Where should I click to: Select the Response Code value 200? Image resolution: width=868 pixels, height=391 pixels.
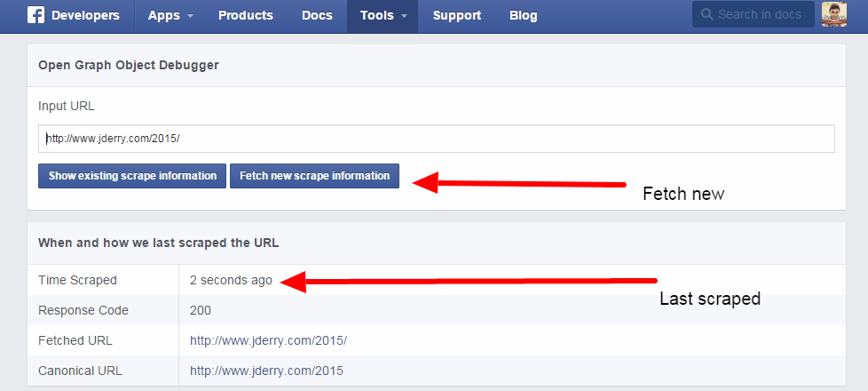(201, 310)
